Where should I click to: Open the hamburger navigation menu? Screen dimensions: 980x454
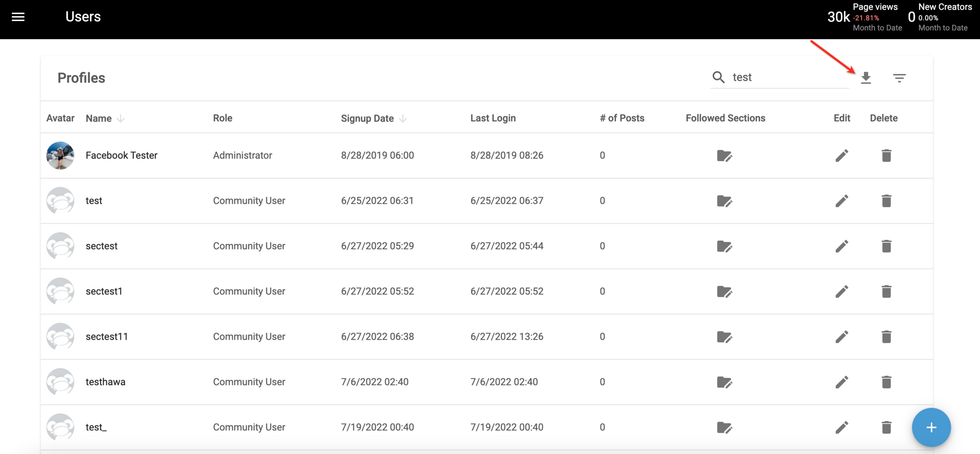[x=18, y=17]
